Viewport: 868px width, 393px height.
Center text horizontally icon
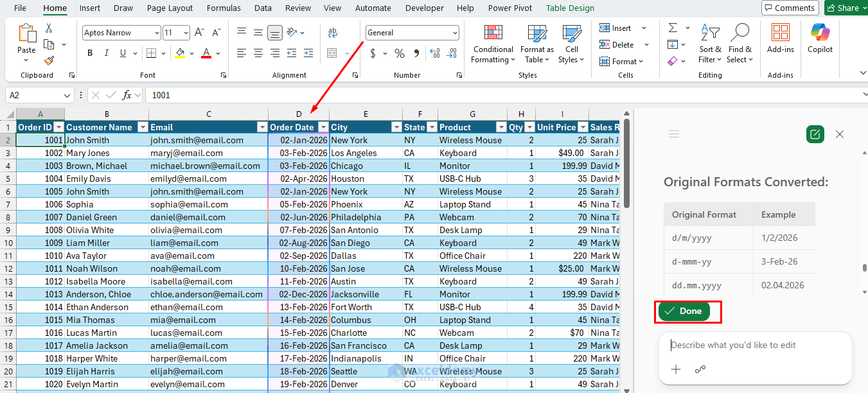click(258, 53)
